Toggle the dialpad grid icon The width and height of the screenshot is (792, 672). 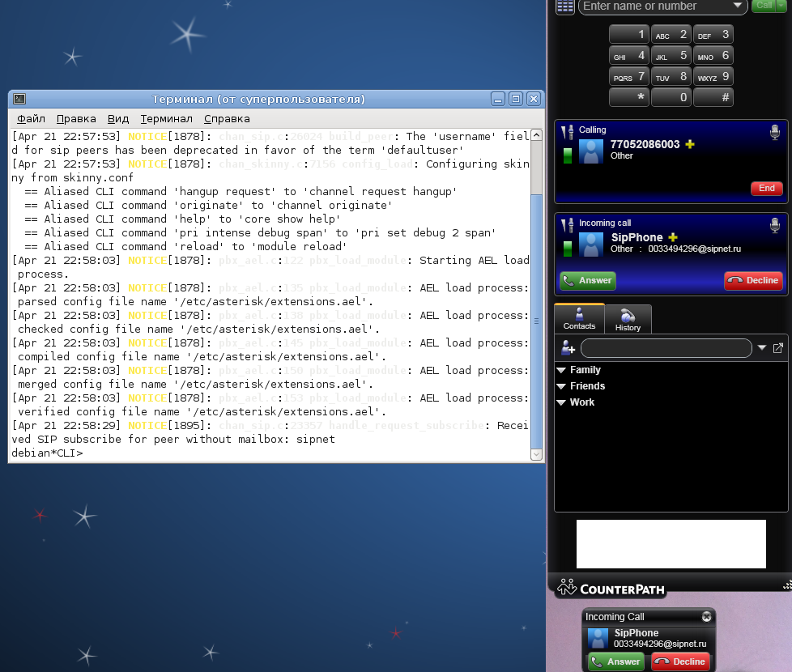pyautogui.click(x=565, y=6)
